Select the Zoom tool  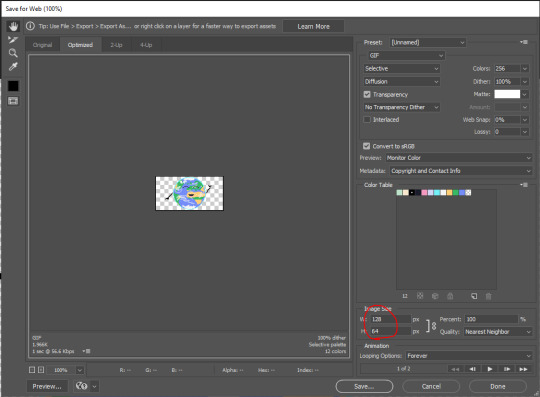(x=13, y=53)
